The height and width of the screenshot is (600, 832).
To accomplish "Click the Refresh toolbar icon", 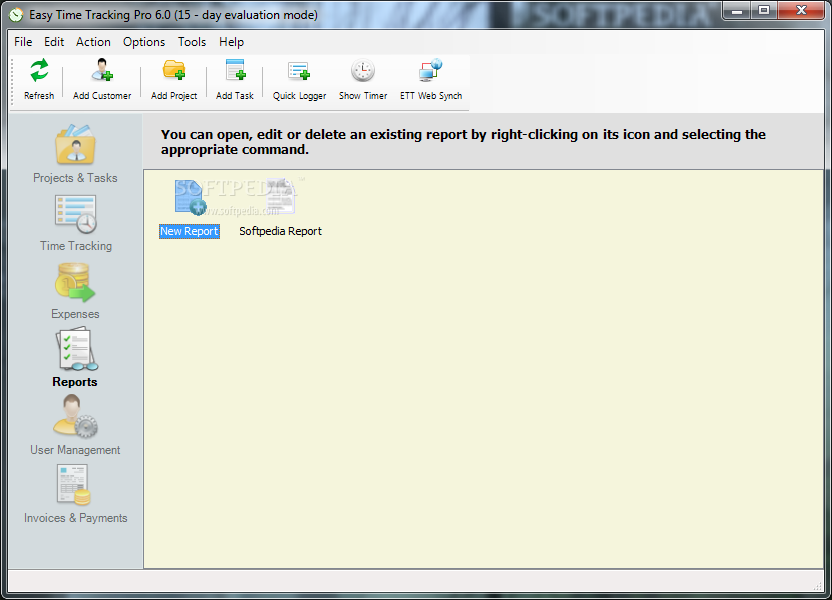I will (39, 71).
